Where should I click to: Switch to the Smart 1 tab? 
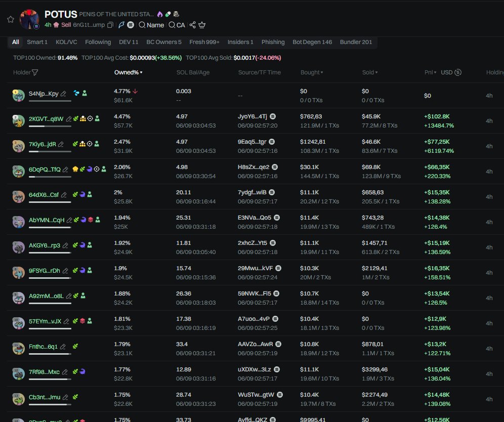pyautogui.click(x=37, y=42)
